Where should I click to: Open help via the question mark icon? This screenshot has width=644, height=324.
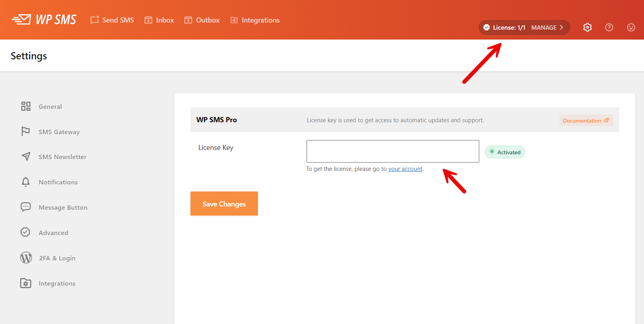click(609, 27)
